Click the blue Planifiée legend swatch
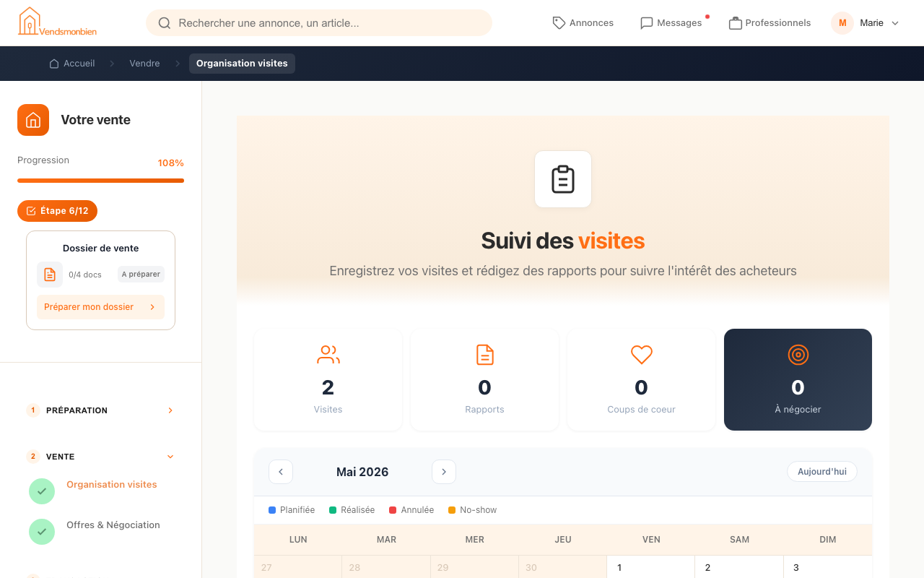This screenshot has width=924, height=578. coord(272,510)
